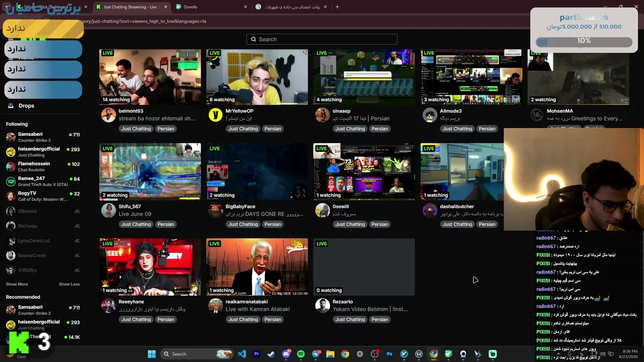Image resolution: width=644 pixels, height=362 pixels.
Task: Open Flamehossein's avatar in the Following list
Action: [x=11, y=167]
